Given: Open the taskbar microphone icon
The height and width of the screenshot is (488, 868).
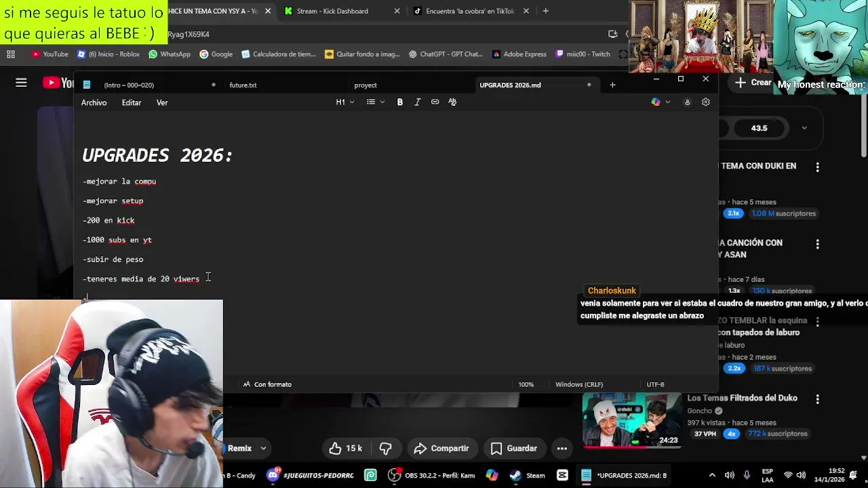Looking at the screenshot, I should point(747,475).
